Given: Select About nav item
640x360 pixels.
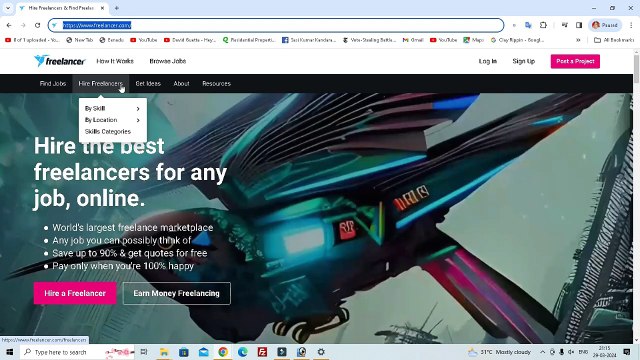Looking at the screenshot, I should click(181, 84).
